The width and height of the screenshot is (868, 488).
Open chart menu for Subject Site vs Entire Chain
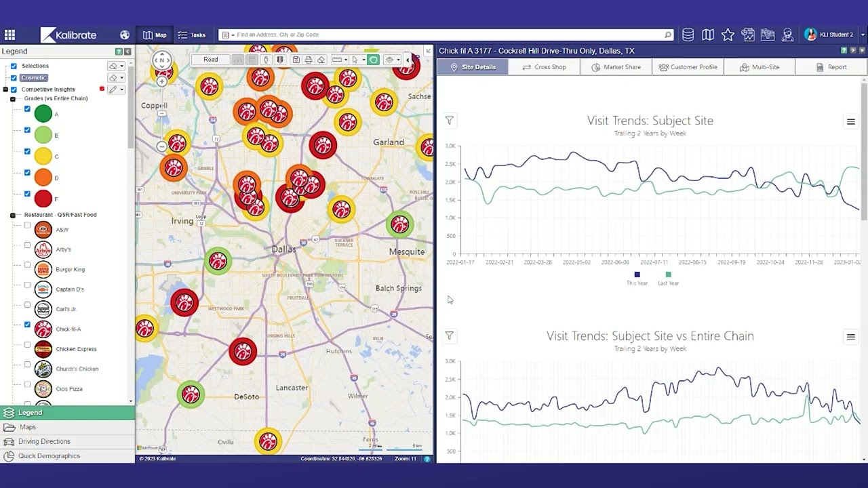click(850, 337)
